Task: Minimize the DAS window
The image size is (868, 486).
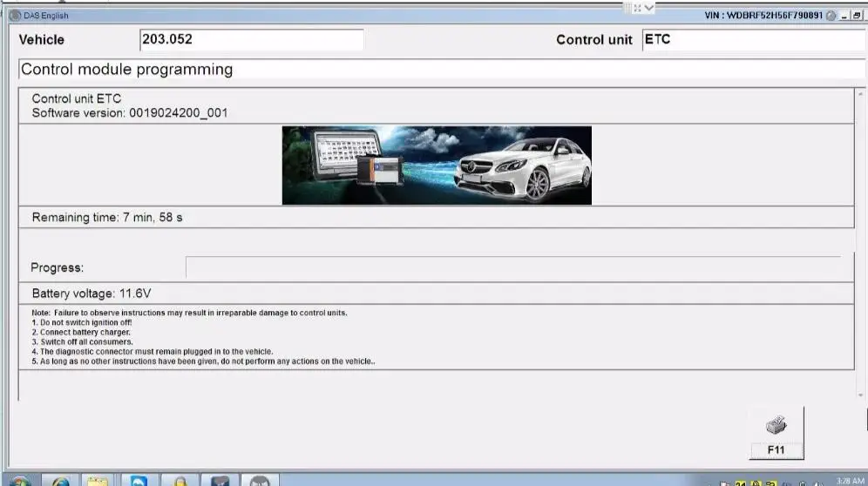Action: click(x=844, y=16)
